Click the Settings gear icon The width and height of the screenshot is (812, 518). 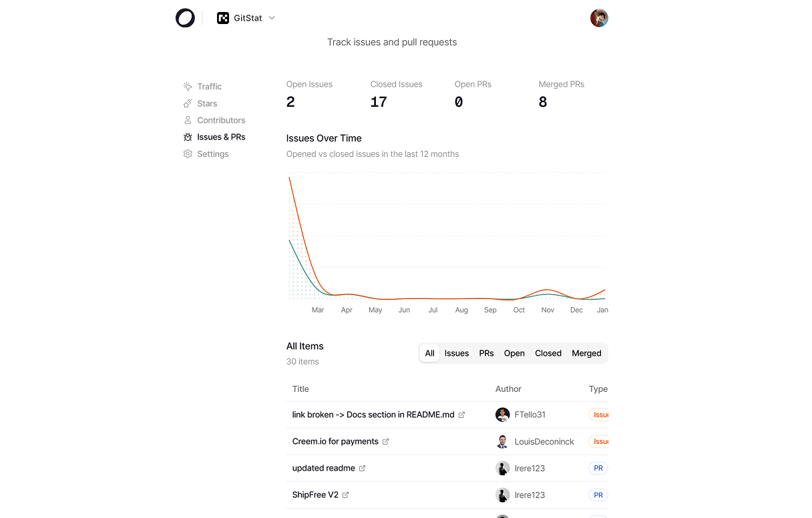tap(188, 154)
